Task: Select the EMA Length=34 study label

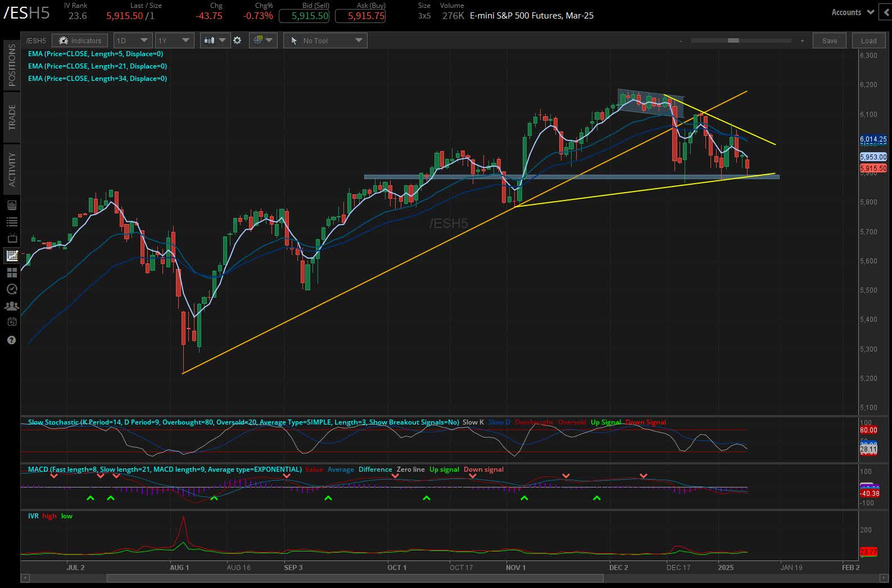Action: tap(97, 79)
